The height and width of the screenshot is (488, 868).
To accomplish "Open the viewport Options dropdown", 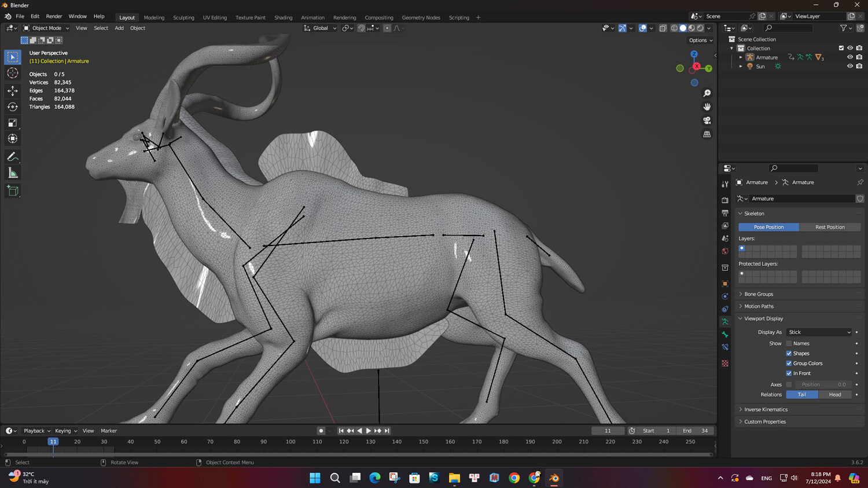I will click(x=701, y=41).
